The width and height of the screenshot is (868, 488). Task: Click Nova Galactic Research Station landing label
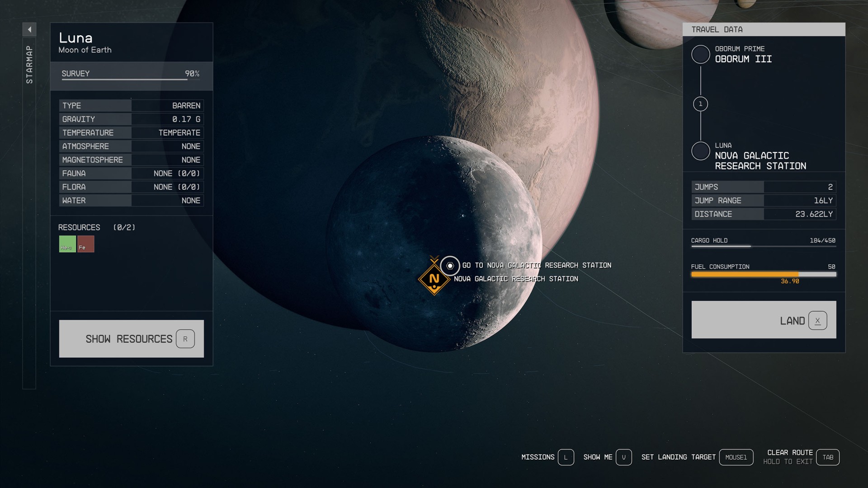point(516,279)
